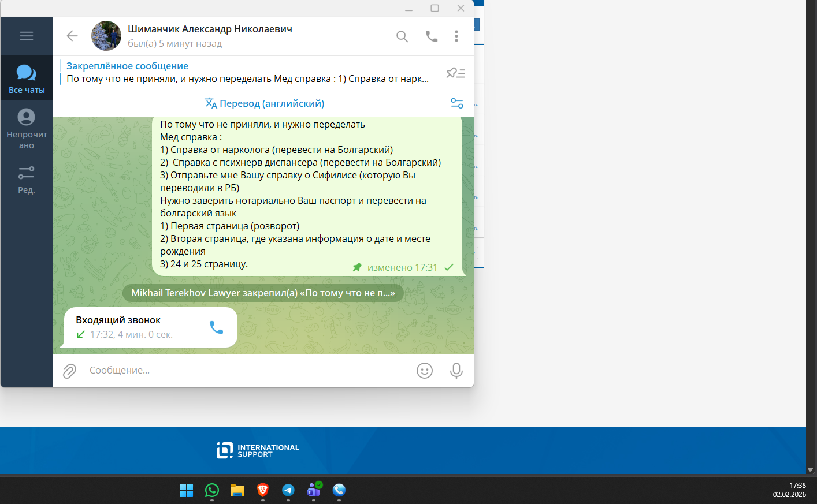Screen dimensions: 817x504
Task: Click the message read checkmark
Action: (x=449, y=267)
